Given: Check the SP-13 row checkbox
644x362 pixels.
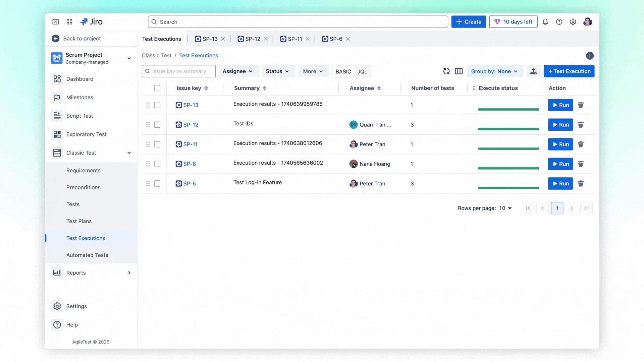Looking at the screenshot, I should tap(157, 105).
